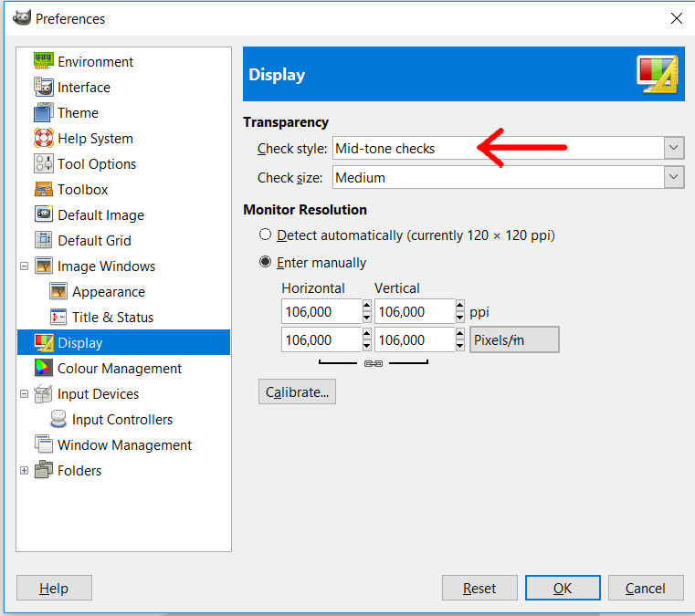
Task: Click the second-row horizontal resolution field
Action: tap(321, 339)
